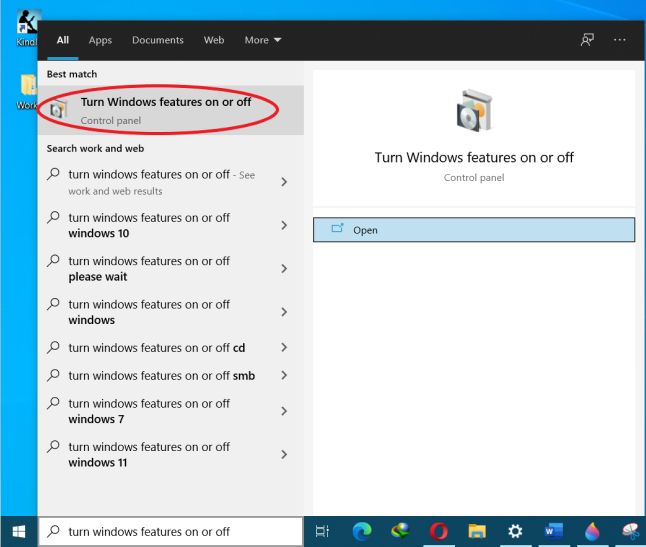Screen dimensions: 646x547
Task: Select 'See work and web results' suggestion
Action: coord(161,182)
